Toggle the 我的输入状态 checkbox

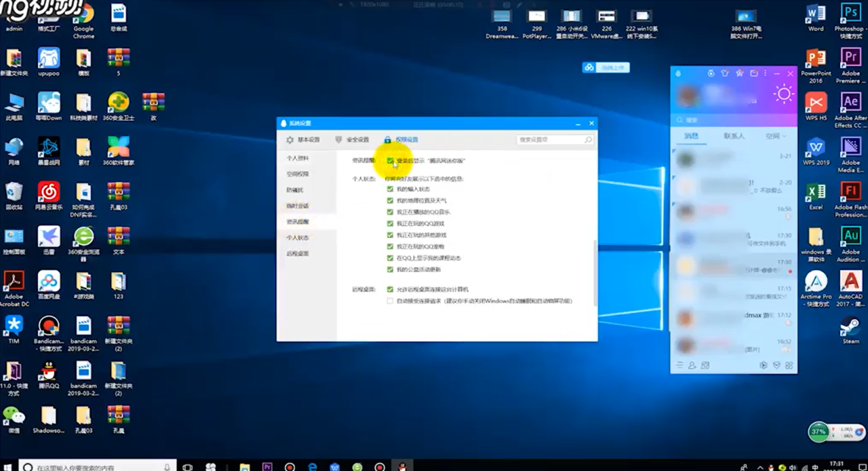[x=390, y=189]
